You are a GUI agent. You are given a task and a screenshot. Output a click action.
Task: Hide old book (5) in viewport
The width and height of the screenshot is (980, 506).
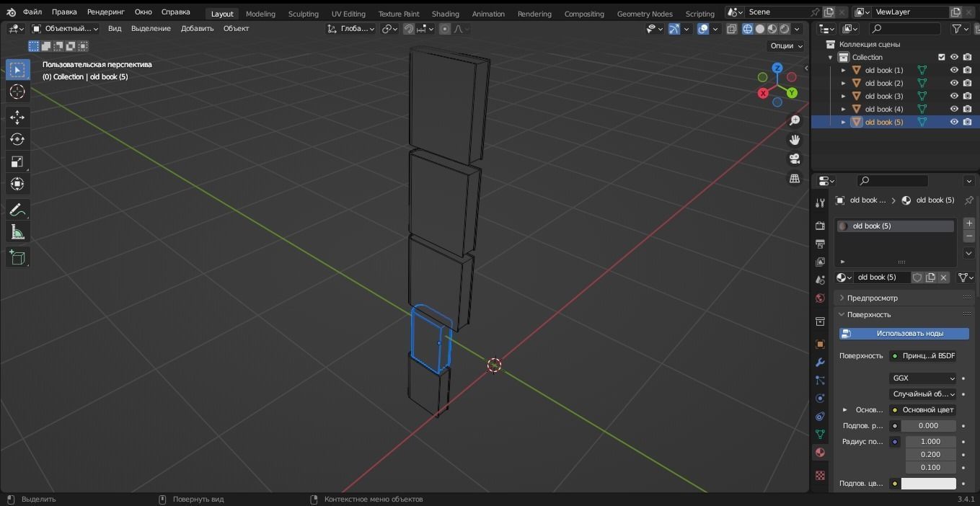pos(954,122)
